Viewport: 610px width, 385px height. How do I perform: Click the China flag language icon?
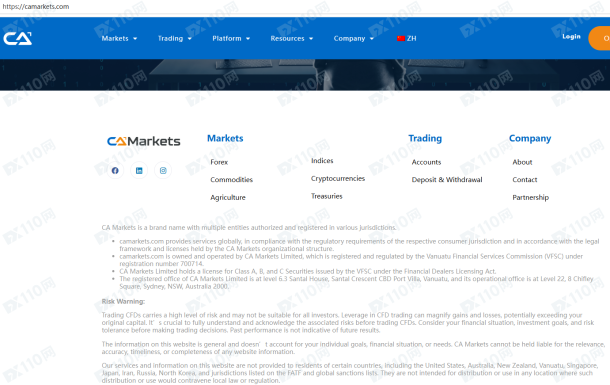pyautogui.click(x=401, y=38)
